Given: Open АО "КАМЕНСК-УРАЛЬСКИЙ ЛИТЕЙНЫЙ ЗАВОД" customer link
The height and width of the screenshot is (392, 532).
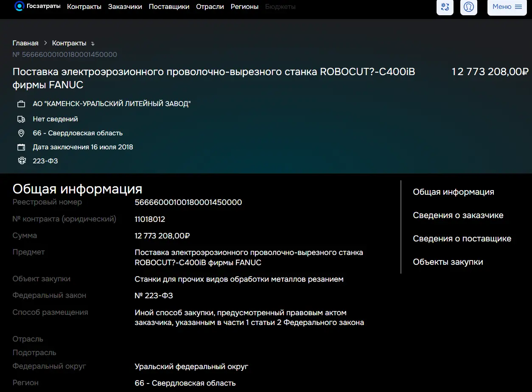Looking at the screenshot, I should pyautogui.click(x=112, y=104).
